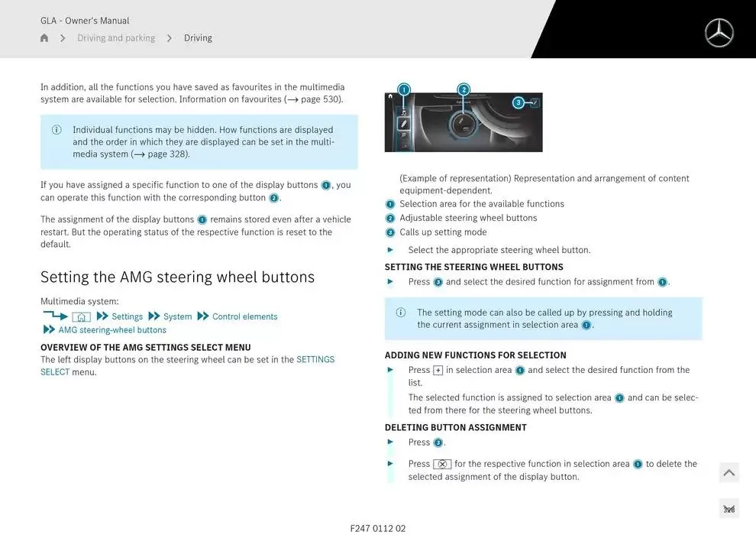Click the home symbol in multimedia path
Image resolution: width=756 pixels, height=535 pixels.
point(81,317)
